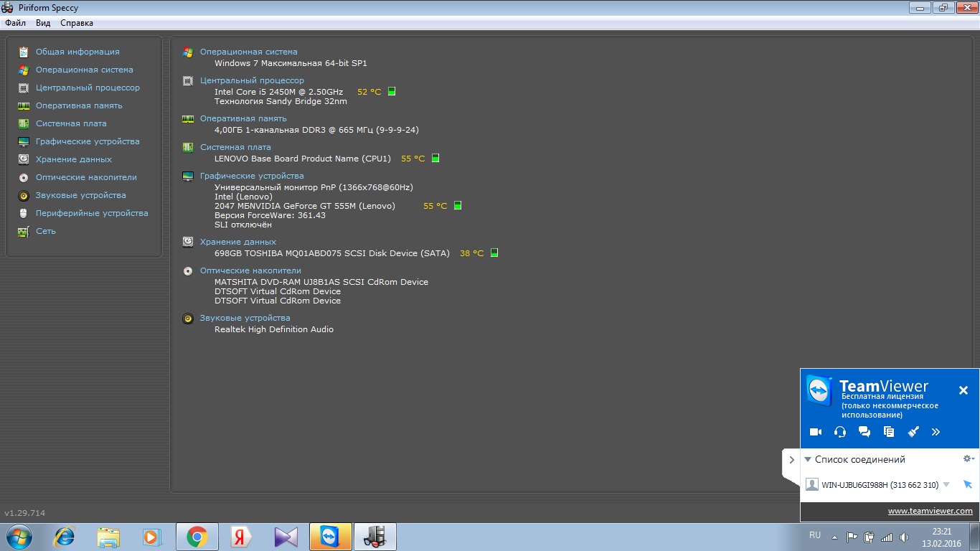
Task: Click the green indicator next to LENOVO board temperature
Action: pos(435,158)
